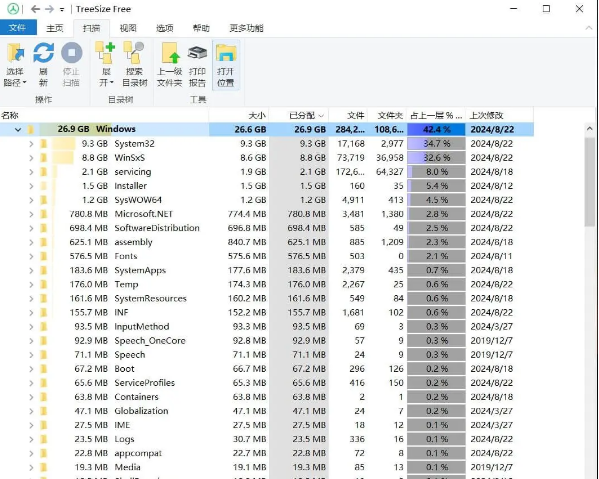Select the Boot folder row

[267, 369]
